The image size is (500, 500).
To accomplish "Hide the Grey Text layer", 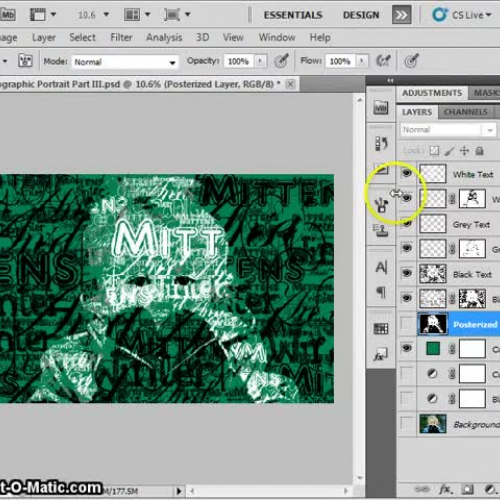I will tap(407, 223).
